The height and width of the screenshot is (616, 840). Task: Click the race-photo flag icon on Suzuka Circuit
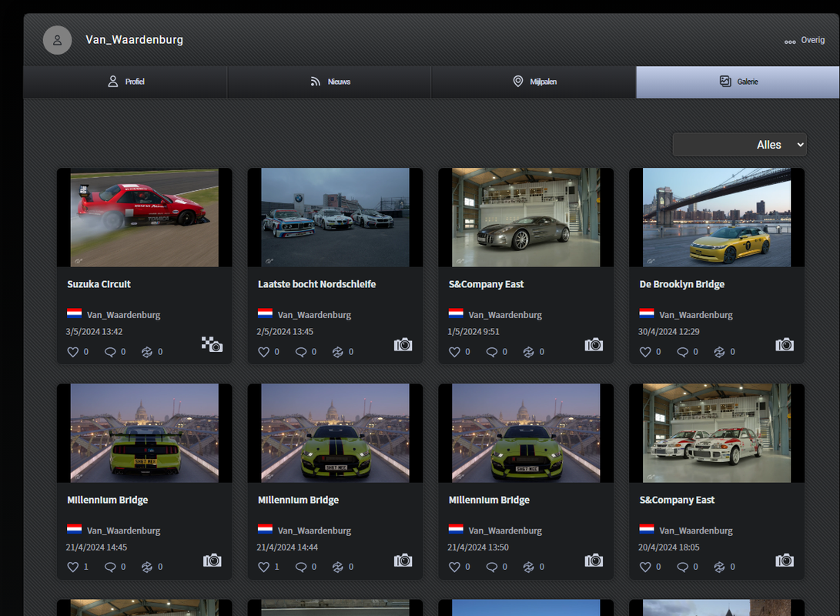(x=213, y=344)
